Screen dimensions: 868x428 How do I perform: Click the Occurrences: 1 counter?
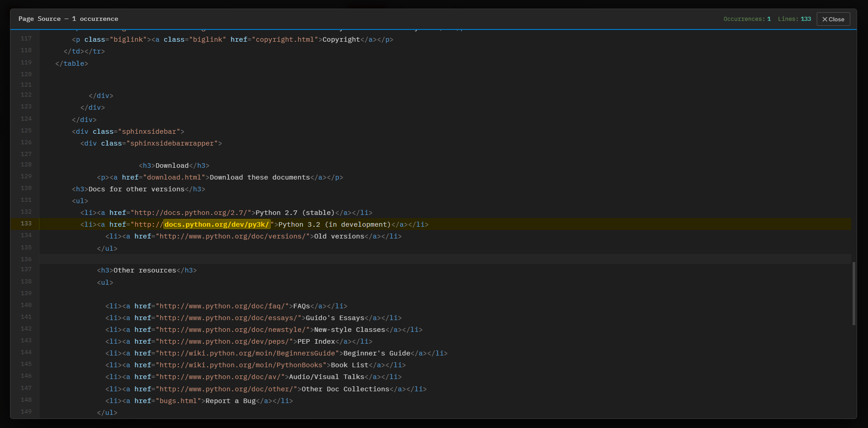(x=746, y=19)
